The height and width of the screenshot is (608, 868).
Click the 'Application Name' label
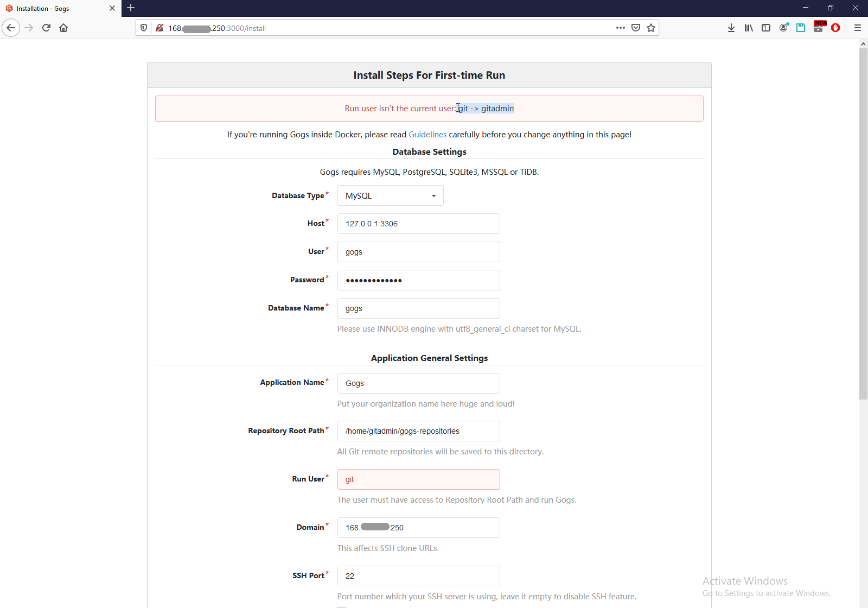click(x=292, y=382)
